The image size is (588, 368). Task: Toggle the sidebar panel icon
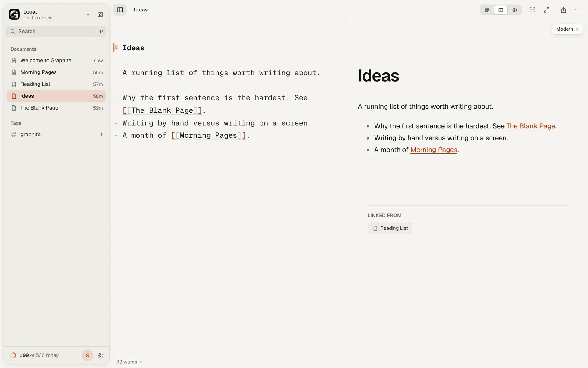(x=120, y=10)
